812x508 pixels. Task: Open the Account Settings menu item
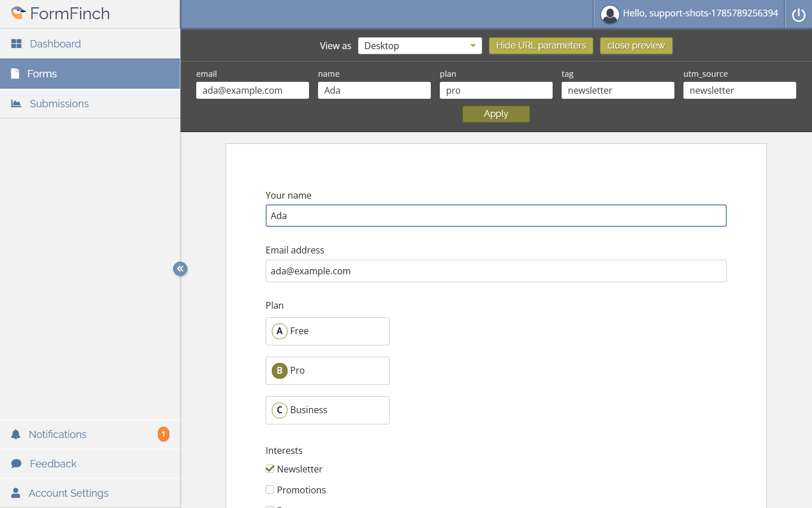pyautogui.click(x=90, y=493)
